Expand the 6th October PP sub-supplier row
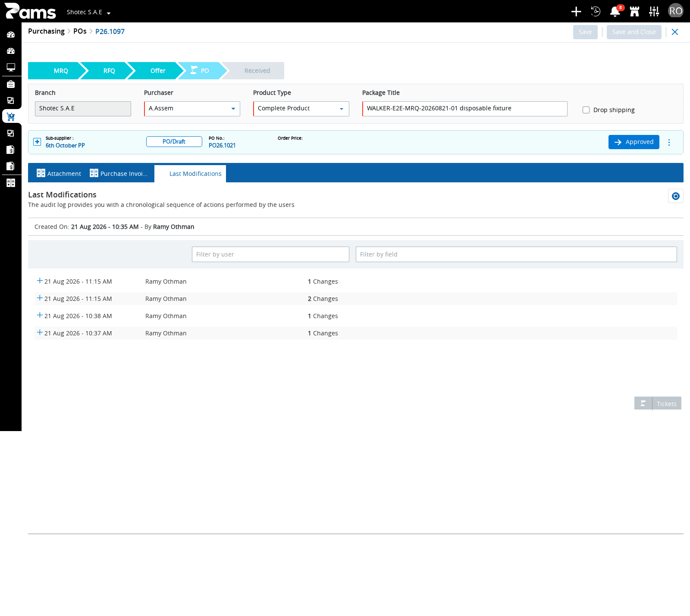 [x=37, y=142]
